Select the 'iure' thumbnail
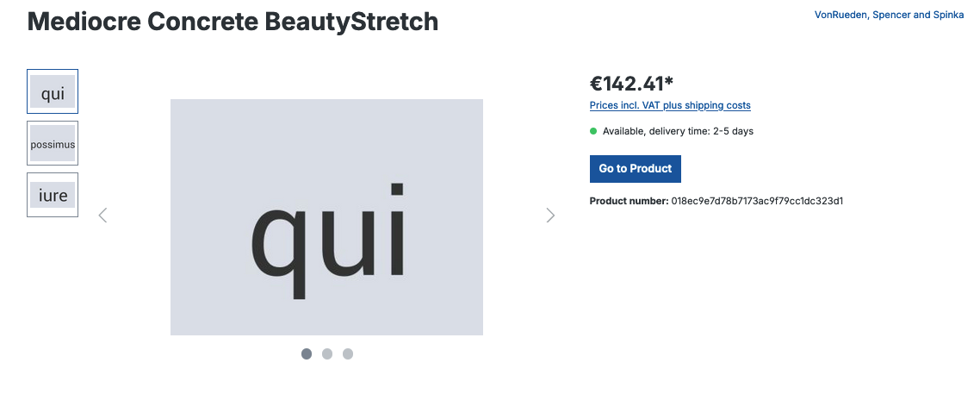980x394 pixels. (x=53, y=195)
